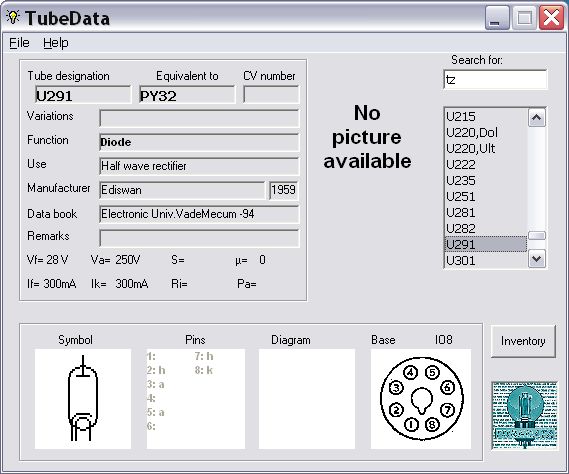This screenshot has width=569, height=474.
Task: Click the TubeData lightbulb title icon
Action: 13,17
